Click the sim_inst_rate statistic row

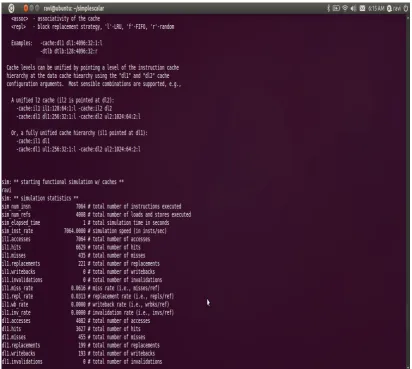(84, 231)
